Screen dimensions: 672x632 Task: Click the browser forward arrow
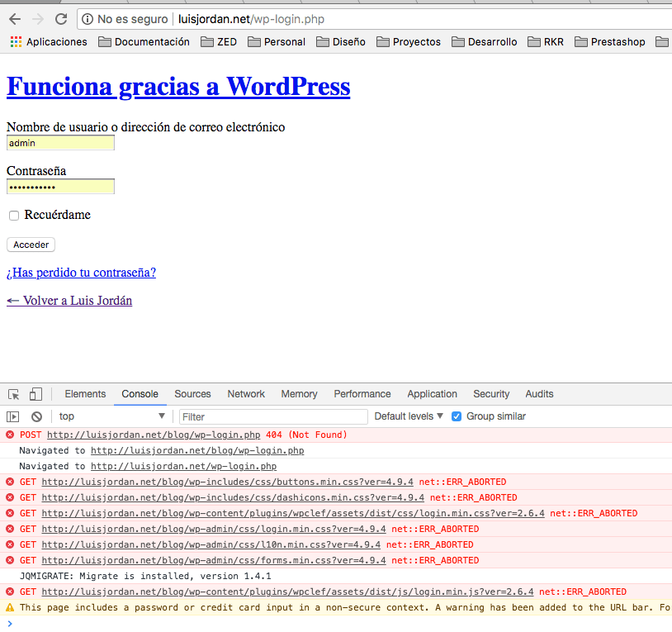[x=38, y=19]
